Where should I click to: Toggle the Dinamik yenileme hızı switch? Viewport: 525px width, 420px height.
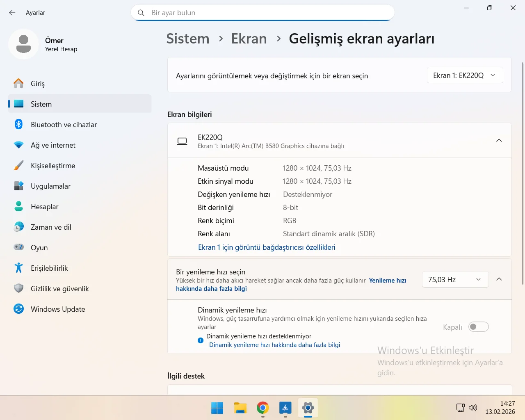click(479, 327)
